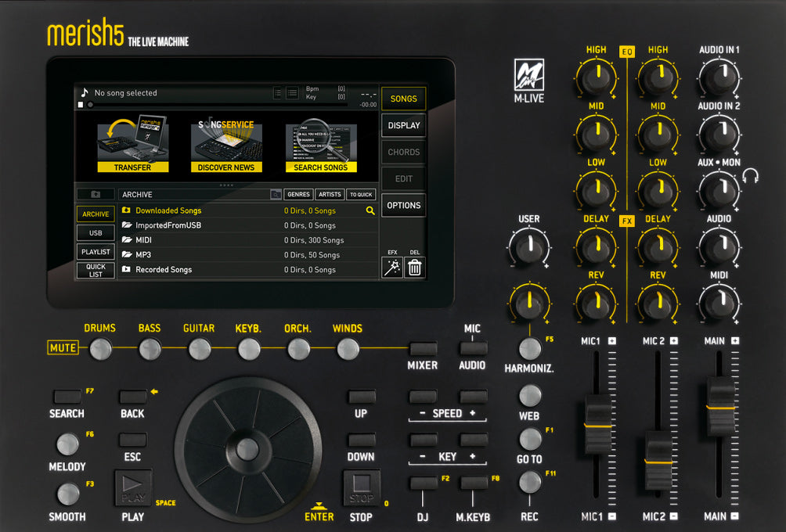Switch to the PLAYLIST sidebar tab
786x532 pixels.
(x=96, y=251)
